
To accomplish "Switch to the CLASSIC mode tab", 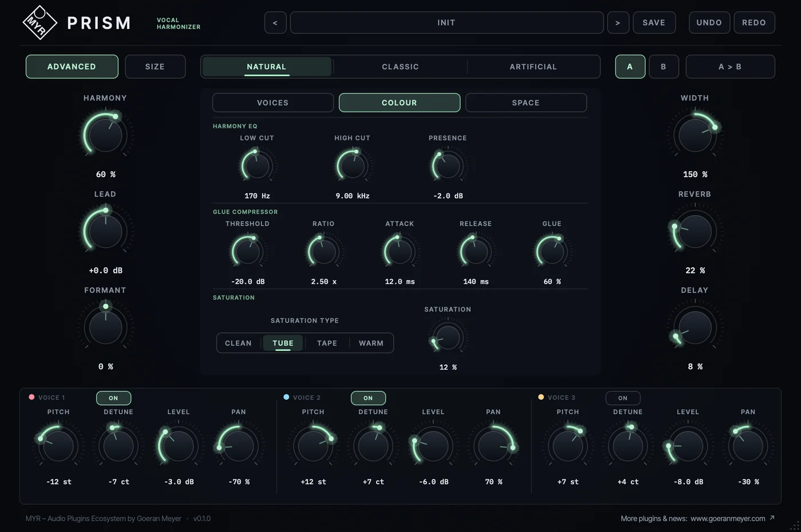I will (x=400, y=67).
